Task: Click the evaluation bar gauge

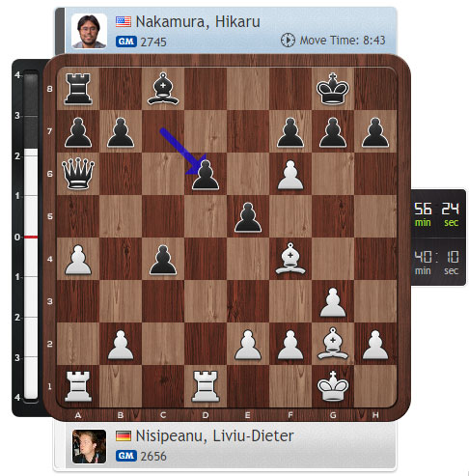Action: coord(31,237)
